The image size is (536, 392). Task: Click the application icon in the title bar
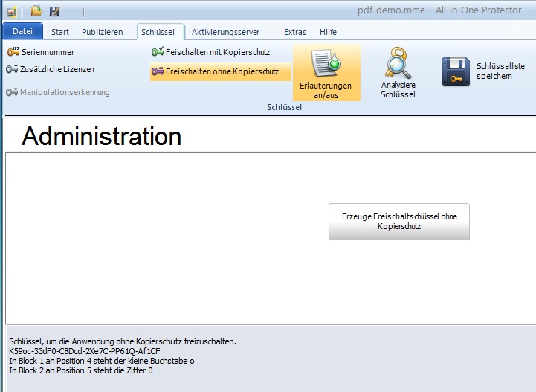(x=11, y=11)
